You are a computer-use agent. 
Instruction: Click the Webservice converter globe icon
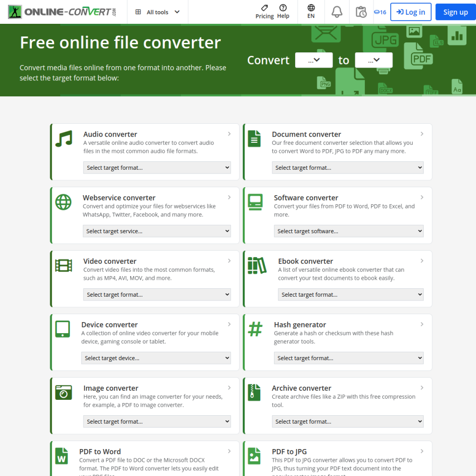[63, 202]
